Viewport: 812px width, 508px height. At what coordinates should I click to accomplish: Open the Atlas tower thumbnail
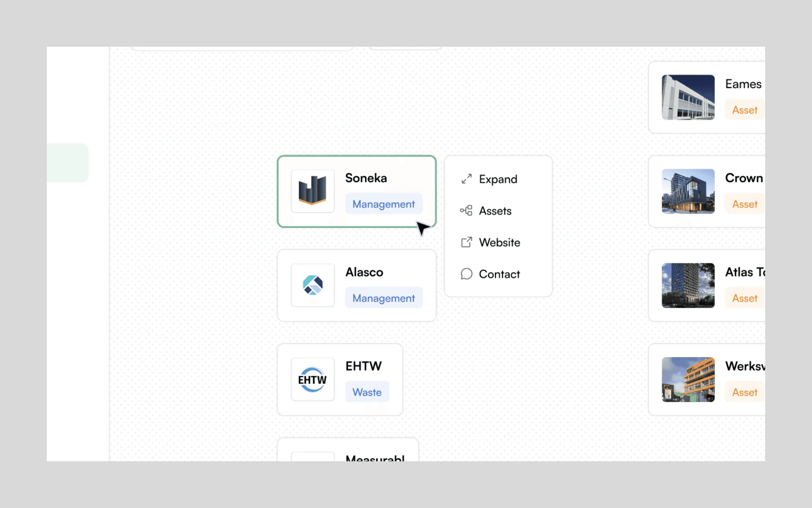(x=688, y=285)
